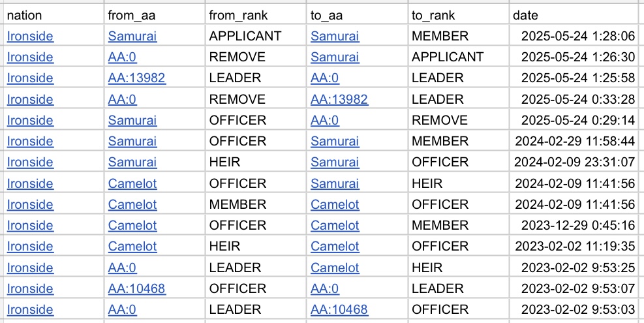The image size is (644, 323).
Task: Select the date cell 2024-02-29 11:58:44
Action: (x=575, y=142)
